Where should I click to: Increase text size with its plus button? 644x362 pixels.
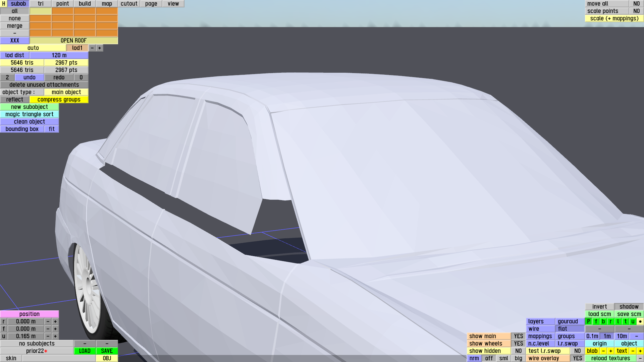(640, 351)
